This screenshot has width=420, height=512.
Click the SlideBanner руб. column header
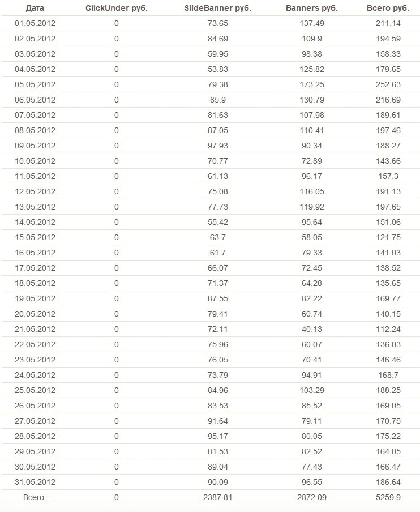(x=218, y=8)
